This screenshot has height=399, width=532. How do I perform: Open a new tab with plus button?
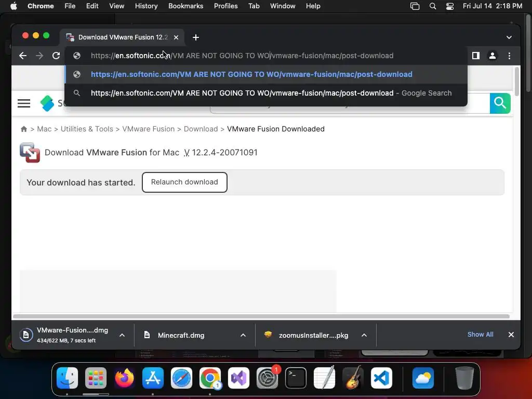196,37
